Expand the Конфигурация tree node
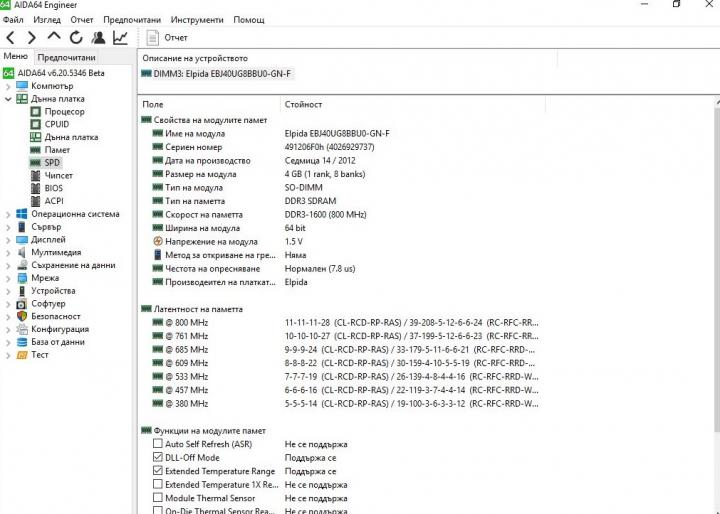 [8, 330]
